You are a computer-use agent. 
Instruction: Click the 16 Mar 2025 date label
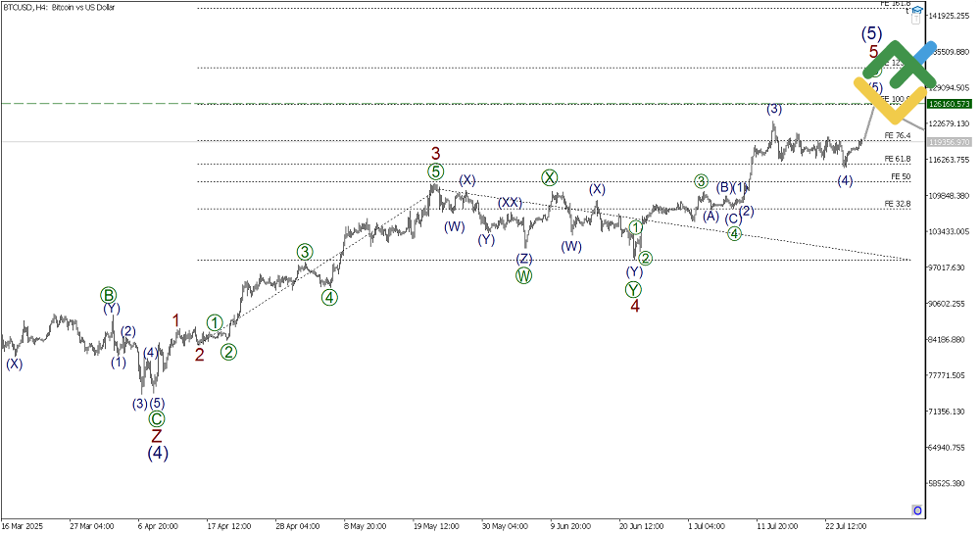[x=20, y=525]
